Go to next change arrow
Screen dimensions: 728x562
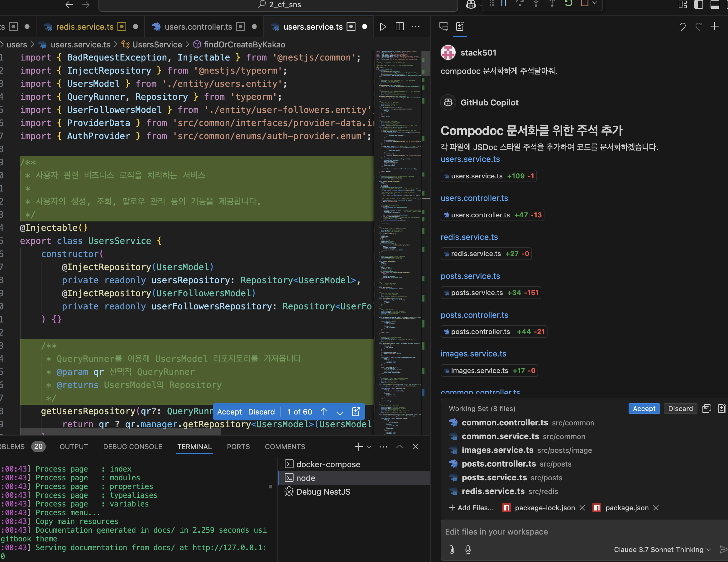click(x=340, y=412)
